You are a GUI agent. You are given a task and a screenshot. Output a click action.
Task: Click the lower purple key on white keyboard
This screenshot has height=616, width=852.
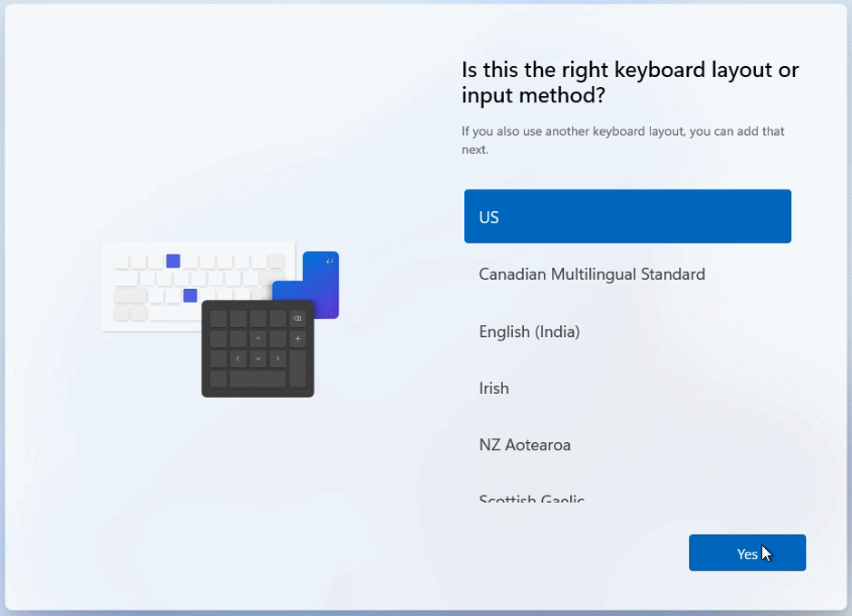(x=190, y=295)
